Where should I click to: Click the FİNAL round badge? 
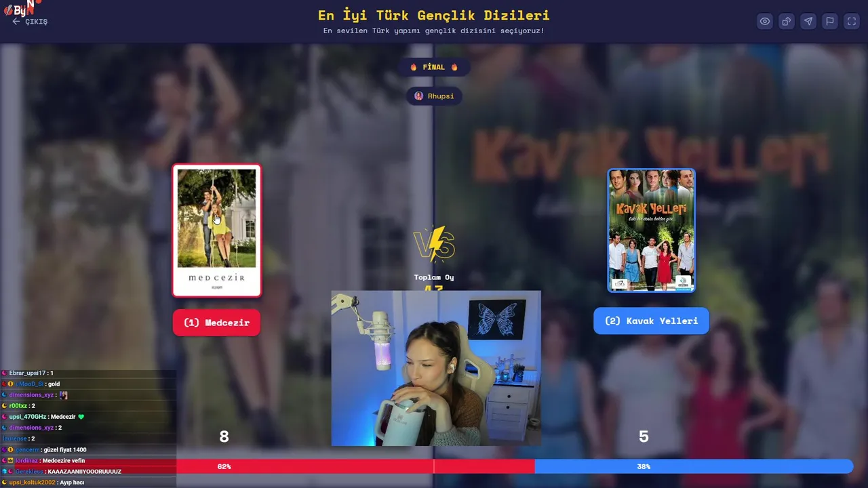click(434, 67)
